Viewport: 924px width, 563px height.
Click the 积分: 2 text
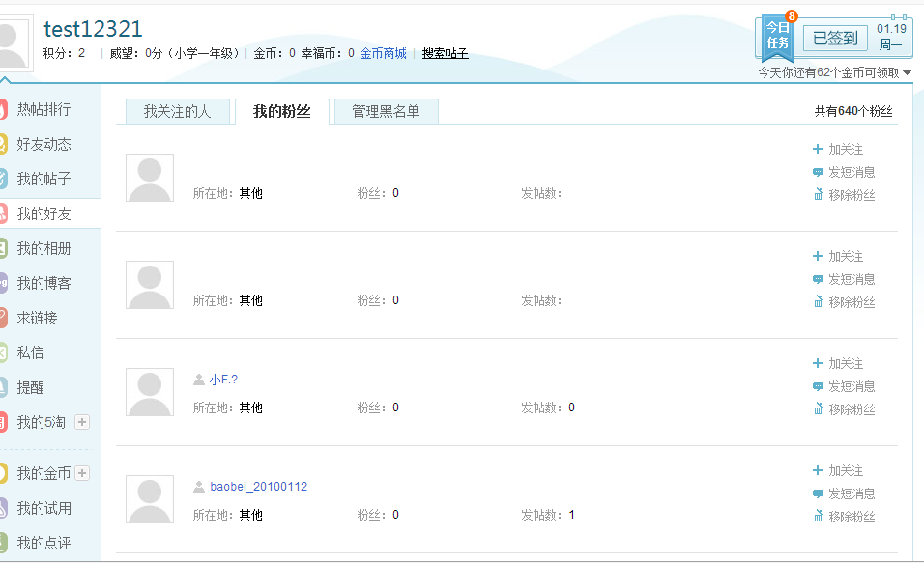point(64,53)
